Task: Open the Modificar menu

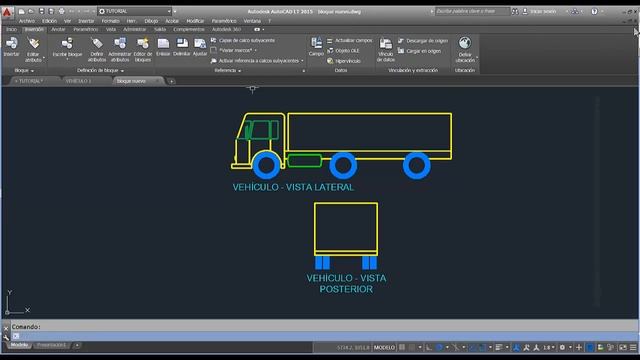Action: point(195,21)
